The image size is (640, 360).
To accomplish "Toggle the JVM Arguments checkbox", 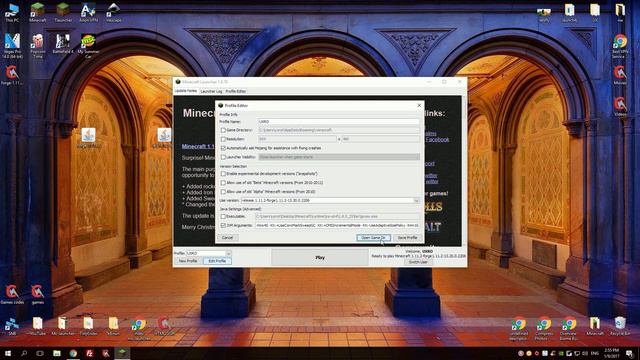I will pyautogui.click(x=223, y=225).
